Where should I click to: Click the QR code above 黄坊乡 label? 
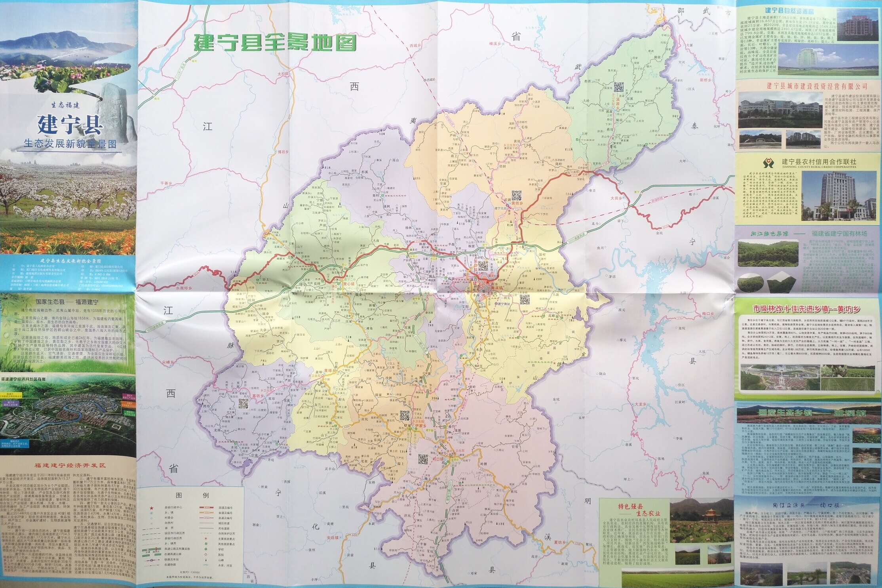(x=517, y=196)
